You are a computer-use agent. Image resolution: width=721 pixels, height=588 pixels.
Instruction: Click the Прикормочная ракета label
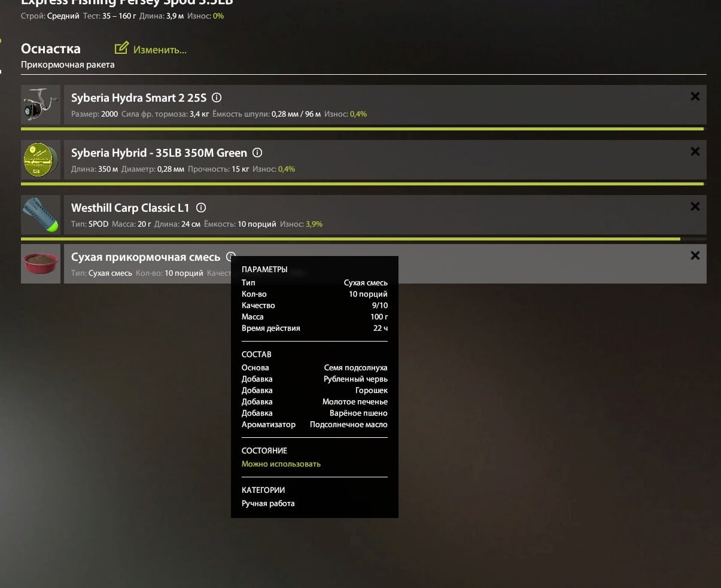68,65
